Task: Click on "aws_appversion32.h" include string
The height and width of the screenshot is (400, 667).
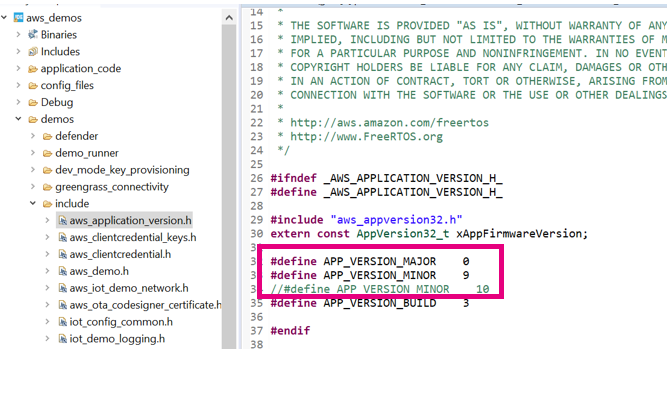Action: [x=396, y=220]
